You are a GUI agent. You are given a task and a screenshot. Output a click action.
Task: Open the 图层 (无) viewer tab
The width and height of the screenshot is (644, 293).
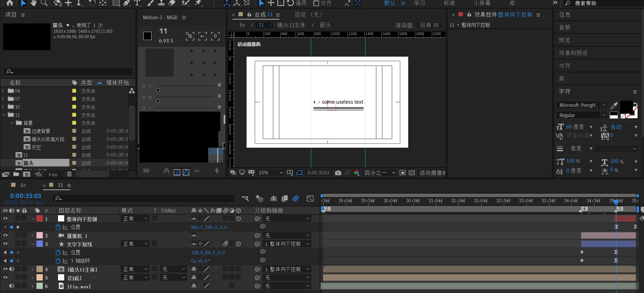[308, 14]
